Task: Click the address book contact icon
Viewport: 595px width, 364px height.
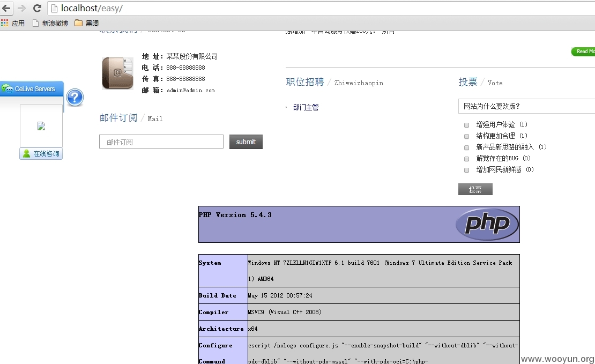Action: (117, 73)
